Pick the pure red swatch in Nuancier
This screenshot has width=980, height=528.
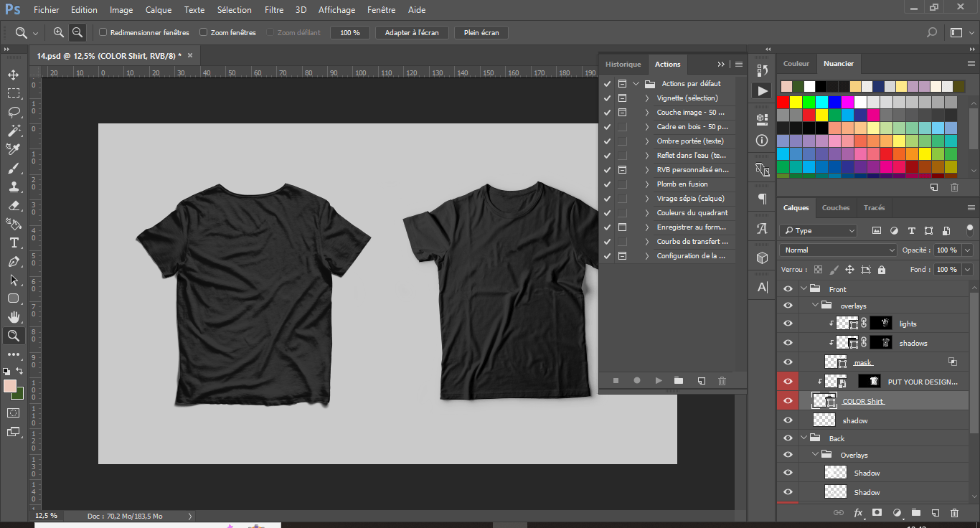coord(783,103)
